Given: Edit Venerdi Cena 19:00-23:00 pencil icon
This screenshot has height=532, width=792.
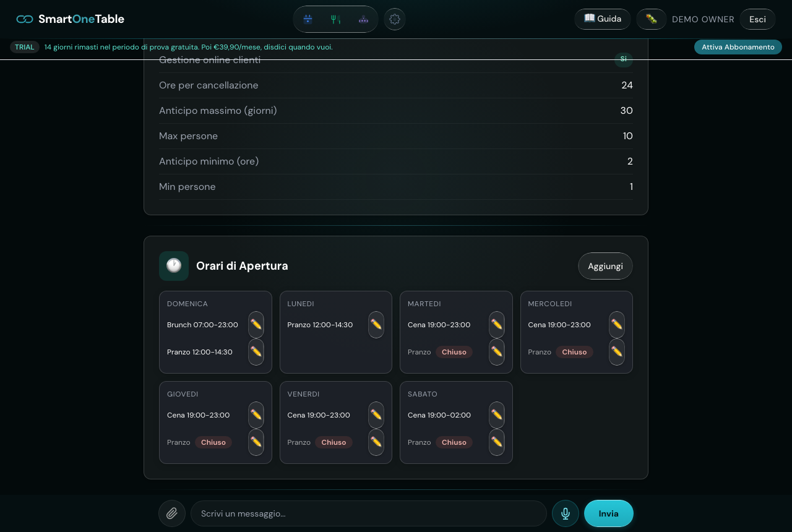Looking at the screenshot, I should pyautogui.click(x=376, y=415).
